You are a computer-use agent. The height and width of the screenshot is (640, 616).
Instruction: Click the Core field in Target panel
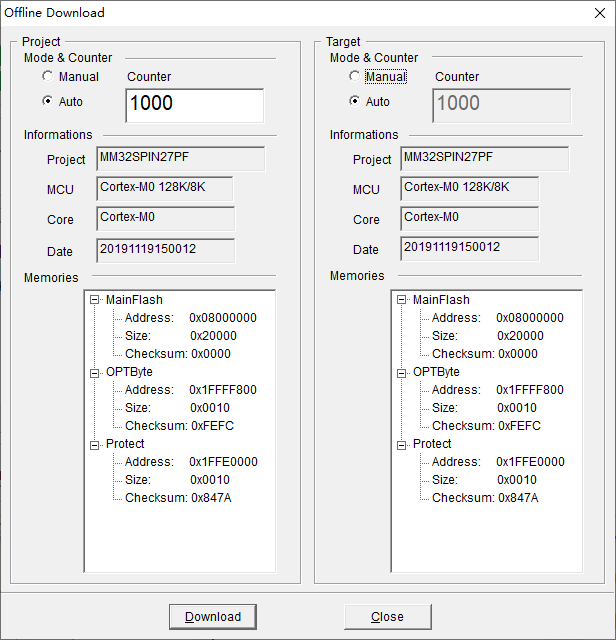click(x=469, y=218)
